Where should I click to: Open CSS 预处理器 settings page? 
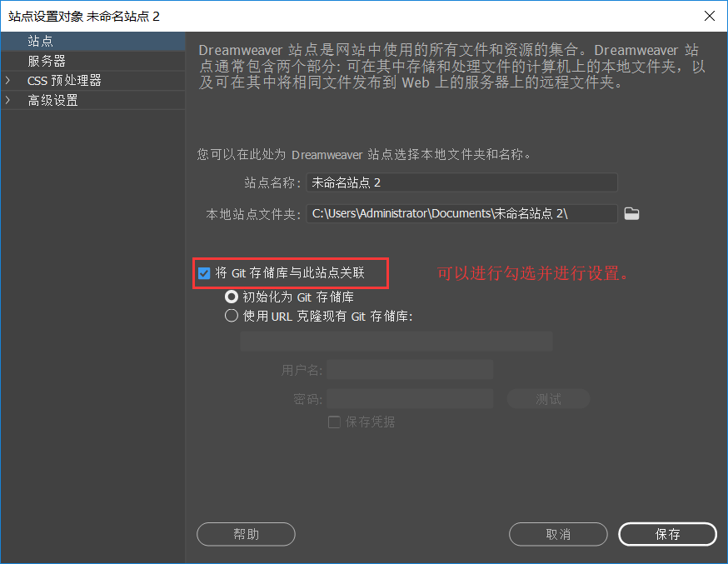coord(64,80)
